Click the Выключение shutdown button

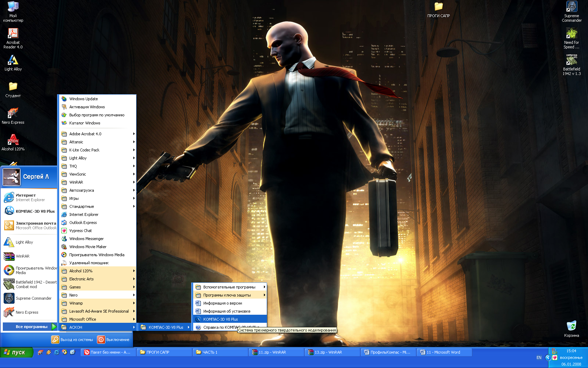point(113,340)
